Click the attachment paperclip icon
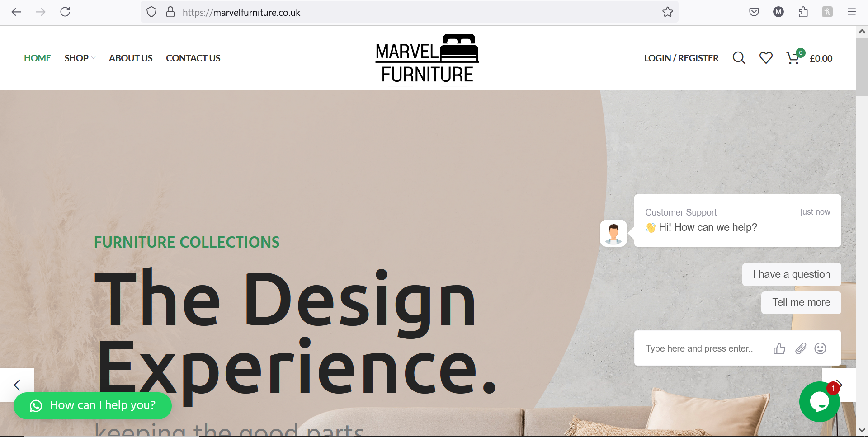This screenshot has height=437, width=868. (801, 348)
